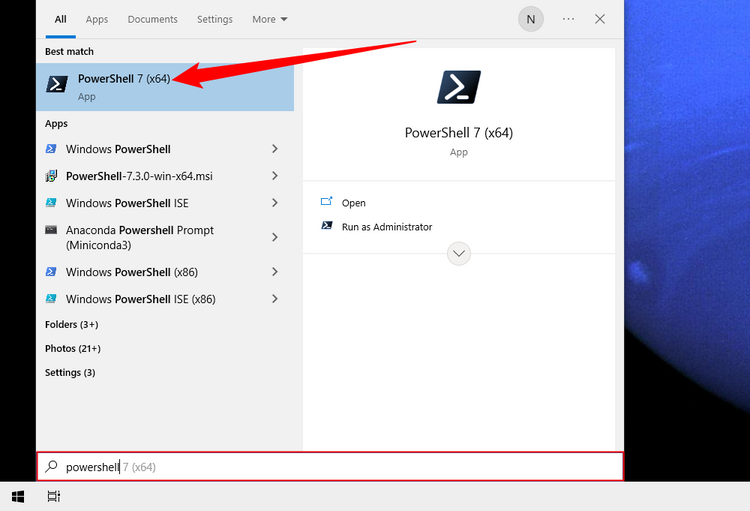Select Anaconda Powershell Prompt (Miniconda3) result

coord(165,237)
